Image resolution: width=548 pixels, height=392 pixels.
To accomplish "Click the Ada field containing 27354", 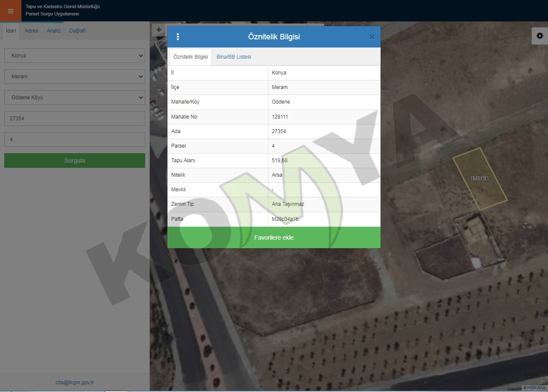I will (x=74, y=119).
